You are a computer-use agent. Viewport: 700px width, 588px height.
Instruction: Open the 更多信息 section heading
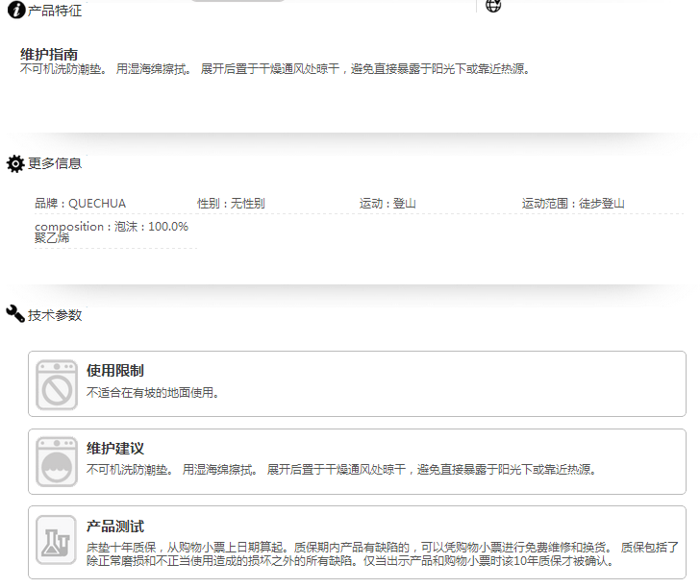55,163
